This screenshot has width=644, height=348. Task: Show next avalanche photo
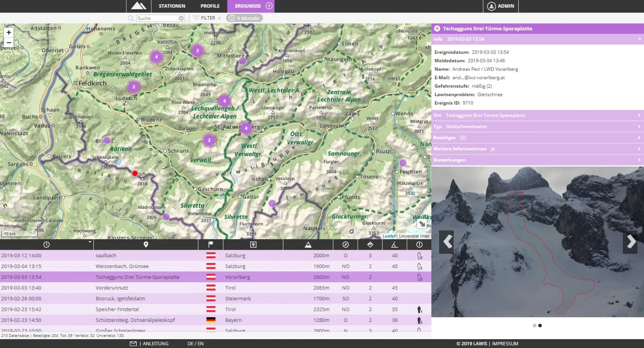[631, 242]
